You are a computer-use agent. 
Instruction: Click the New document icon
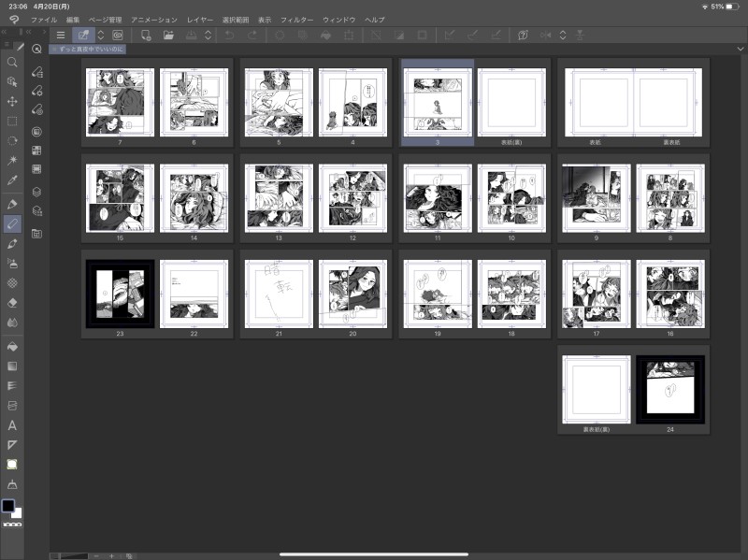point(146,35)
